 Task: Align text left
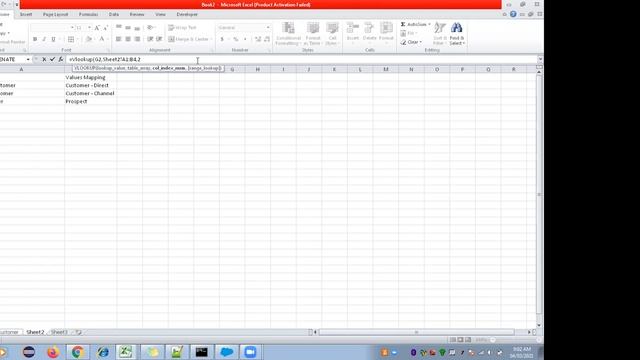119,39
